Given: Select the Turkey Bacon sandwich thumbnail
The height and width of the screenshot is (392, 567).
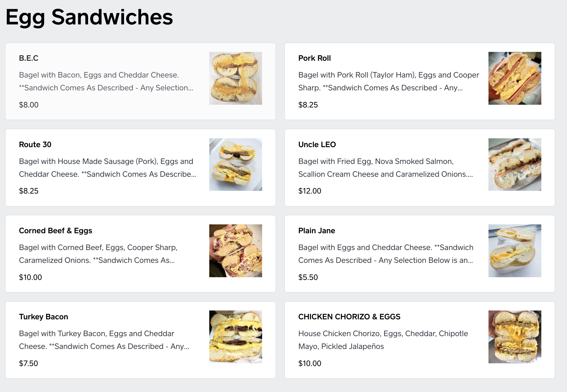Looking at the screenshot, I should 236,337.
